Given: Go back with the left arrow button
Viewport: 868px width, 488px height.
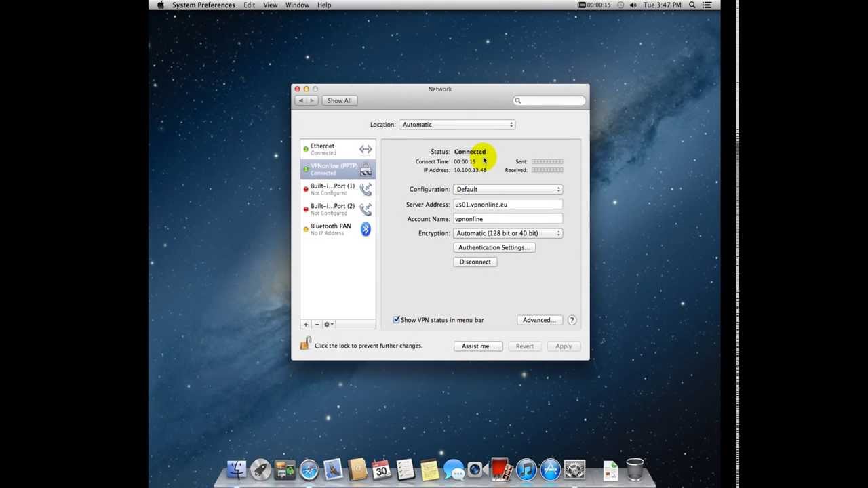Looking at the screenshot, I should click(x=301, y=100).
